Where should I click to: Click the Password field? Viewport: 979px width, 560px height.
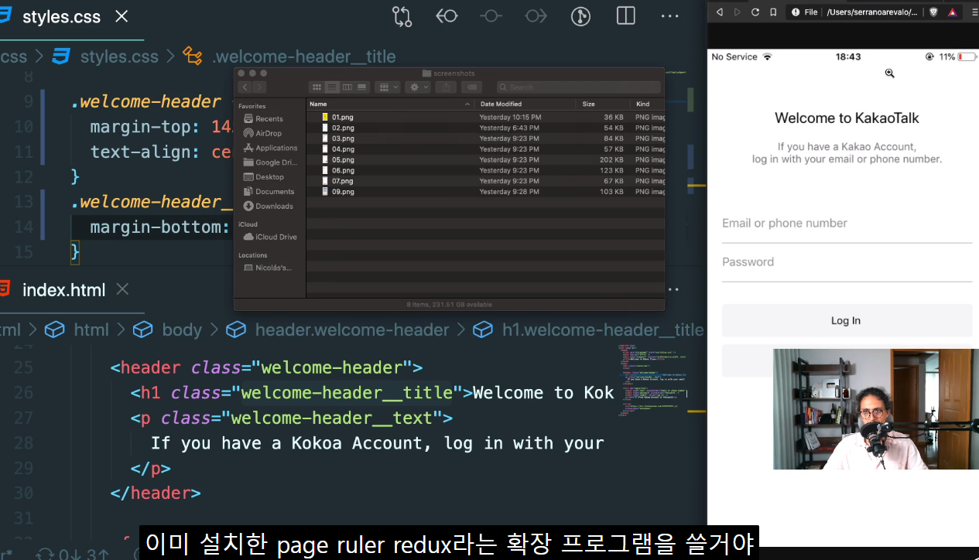847,262
